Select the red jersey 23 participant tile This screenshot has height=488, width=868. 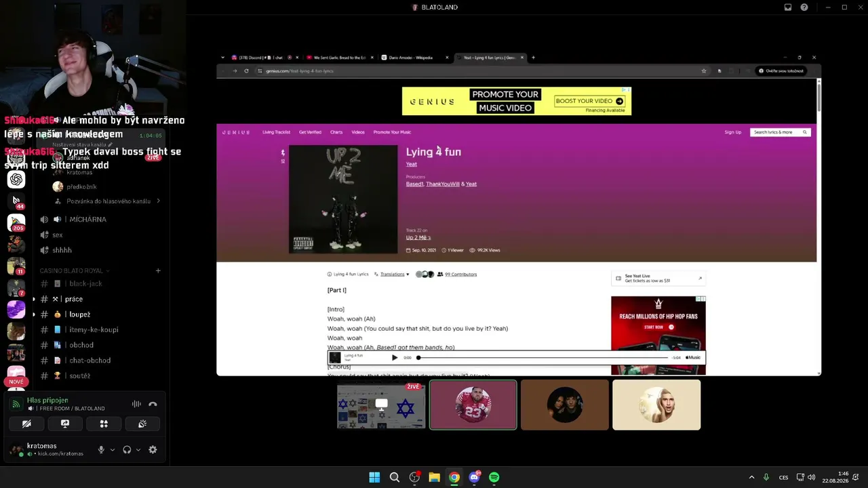[x=473, y=405]
